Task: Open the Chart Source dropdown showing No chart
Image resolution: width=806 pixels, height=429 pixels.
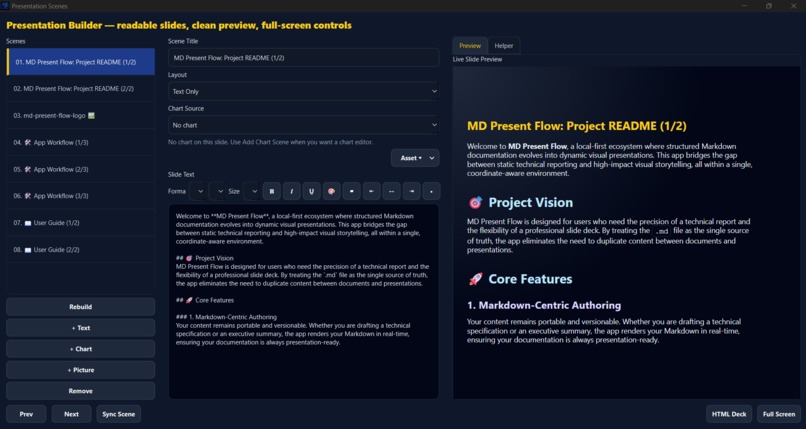Action: point(303,125)
